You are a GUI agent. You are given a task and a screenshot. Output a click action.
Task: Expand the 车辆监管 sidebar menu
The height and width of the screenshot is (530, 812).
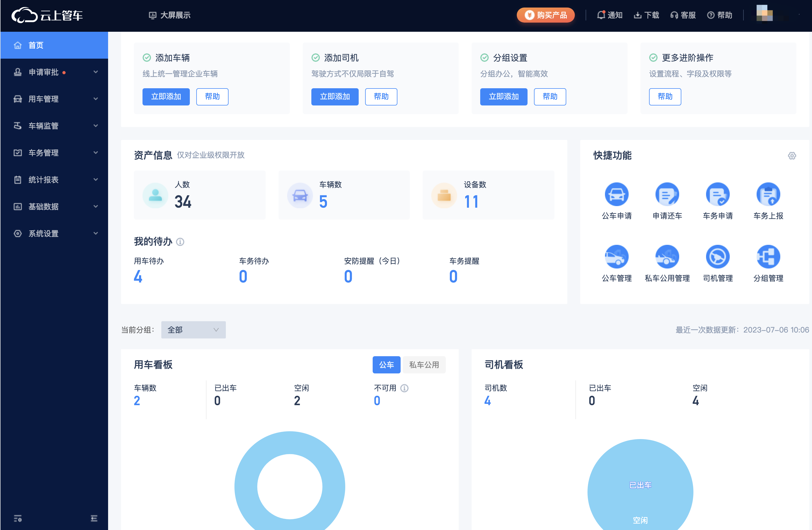point(54,126)
